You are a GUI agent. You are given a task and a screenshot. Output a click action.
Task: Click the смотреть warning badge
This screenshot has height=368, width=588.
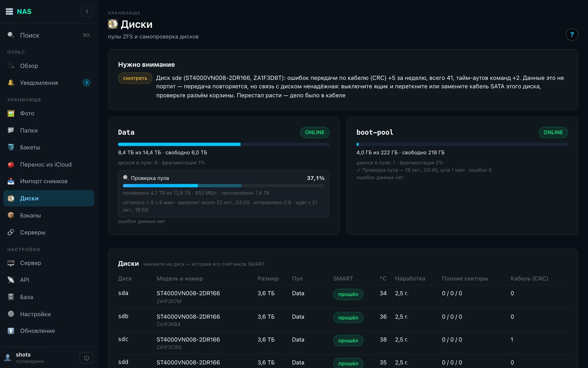tap(135, 78)
